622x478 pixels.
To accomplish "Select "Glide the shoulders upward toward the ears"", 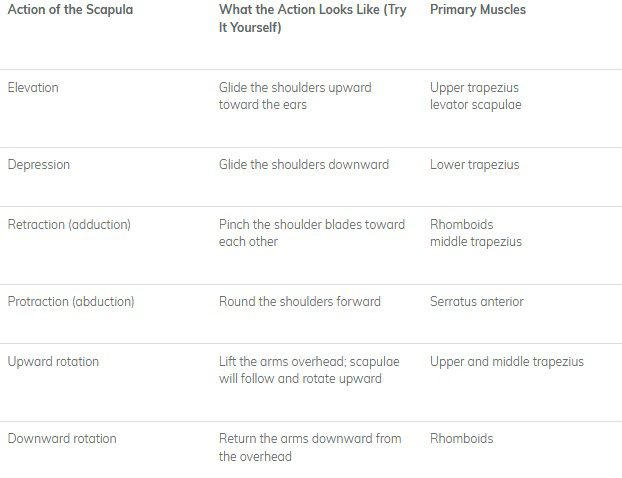I will 295,96.
